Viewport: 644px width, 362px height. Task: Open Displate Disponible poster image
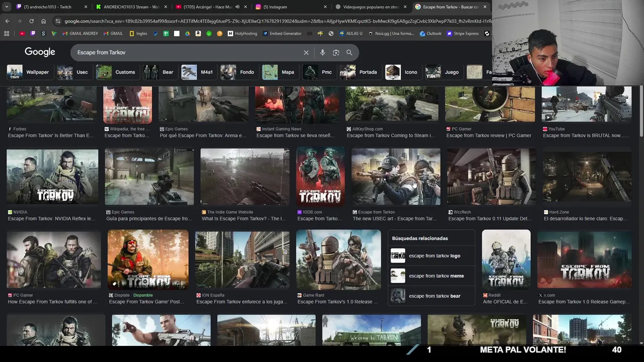click(148, 259)
